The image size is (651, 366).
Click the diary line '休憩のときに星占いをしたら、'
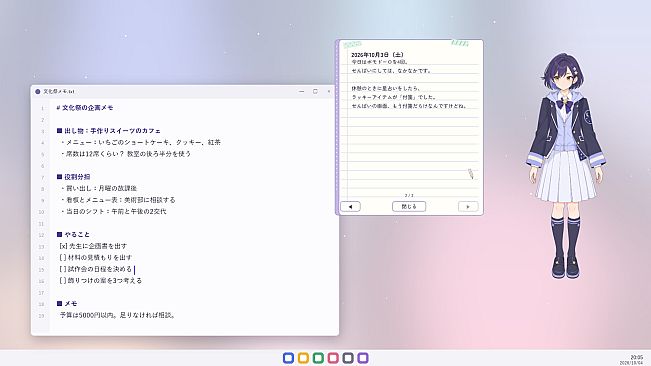click(x=386, y=88)
